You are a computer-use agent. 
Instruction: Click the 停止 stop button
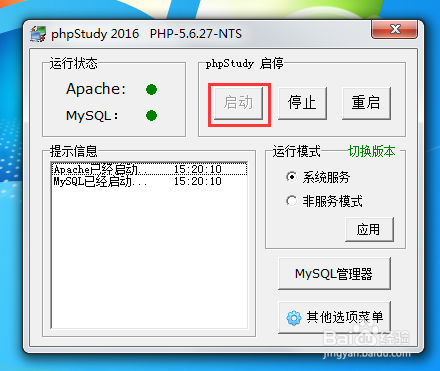click(x=302, y=103)
